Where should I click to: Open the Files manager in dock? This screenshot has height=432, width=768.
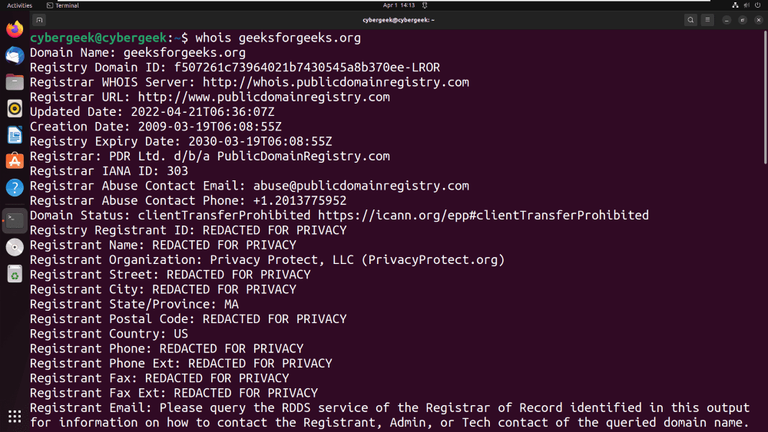pyautogui.click(x=14, y=82)
